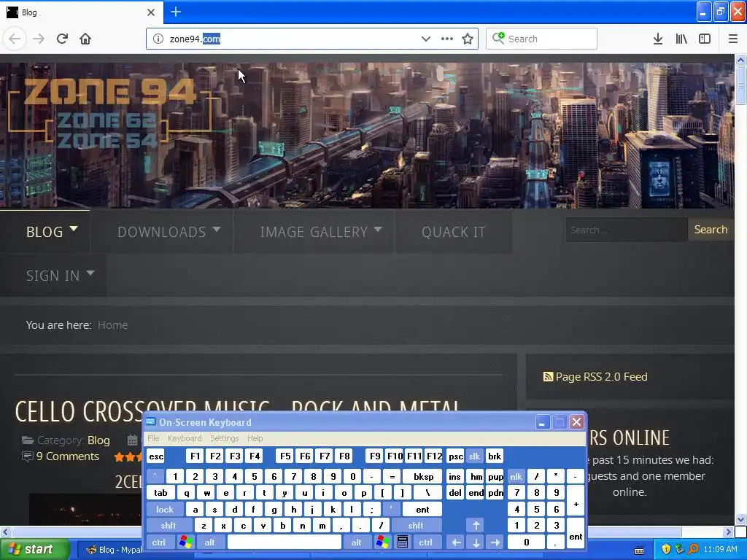The height and width of the screenshot is (560, 747).
Task: Open the Library icon in toolbar
Action: pyautogui.click(x=681, y=39)
